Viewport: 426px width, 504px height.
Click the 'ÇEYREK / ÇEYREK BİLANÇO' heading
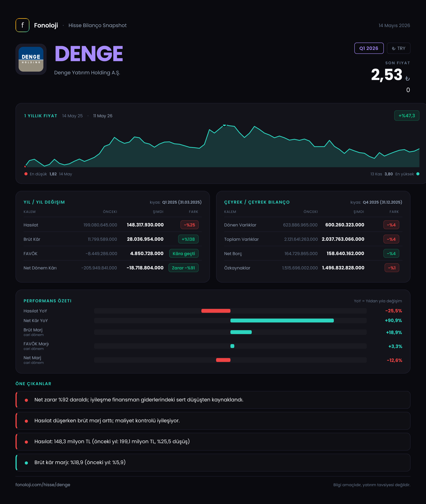(257, 202)
